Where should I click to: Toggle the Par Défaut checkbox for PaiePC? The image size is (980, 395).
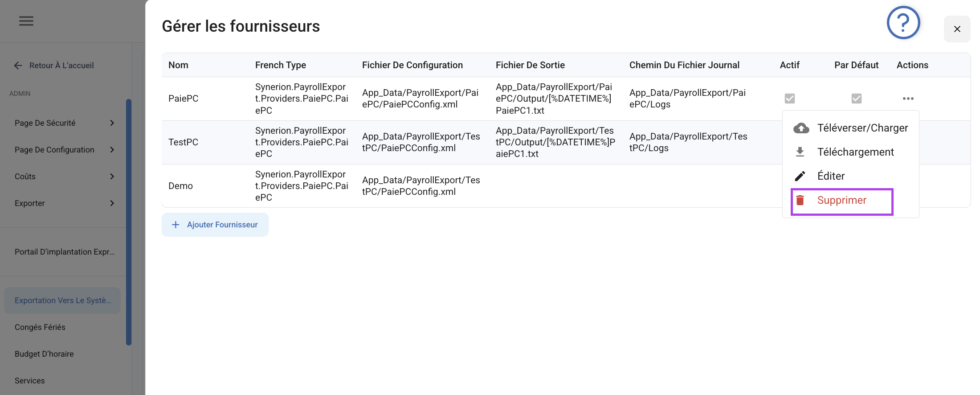click(857, 99)
